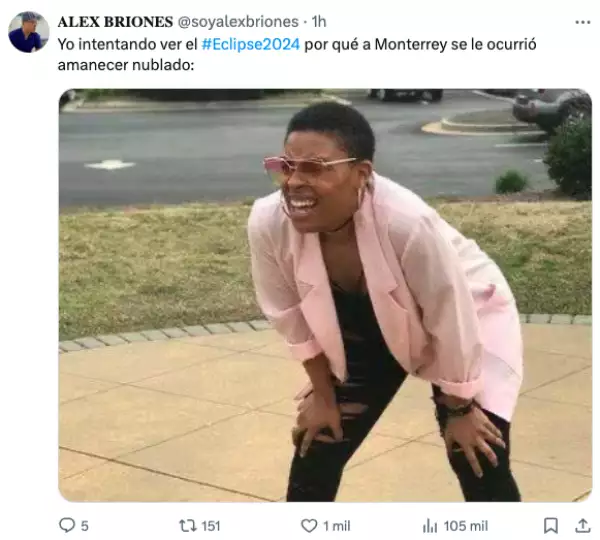Screen dimensions: 600x540
Task: Retweet the post using the arrows icon
Action: click(188, 525)
